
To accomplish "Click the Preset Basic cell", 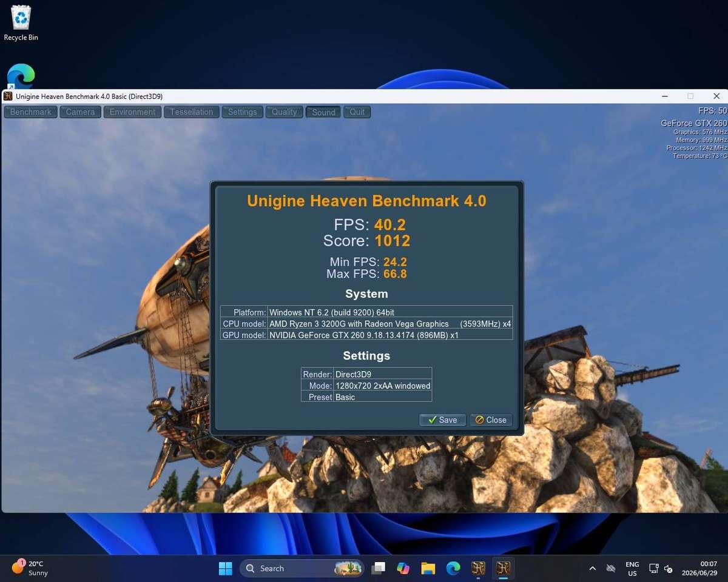I will (x=382, y=397).
